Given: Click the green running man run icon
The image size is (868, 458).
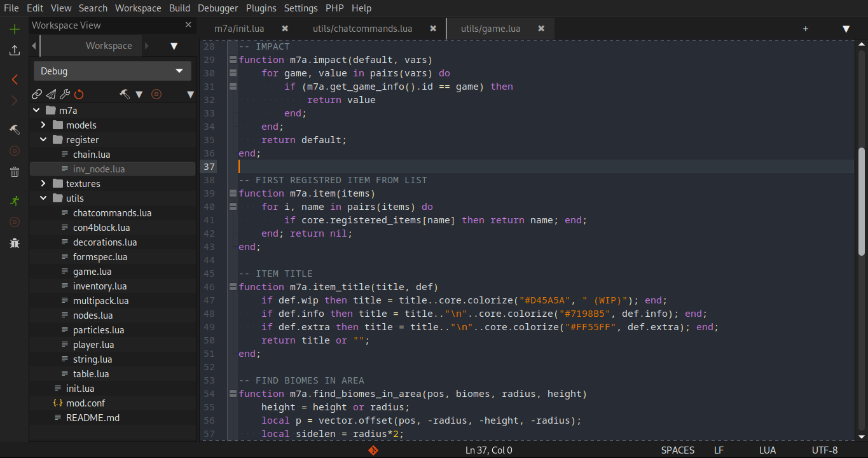Looking at the screenshot, I should [15, 201].
